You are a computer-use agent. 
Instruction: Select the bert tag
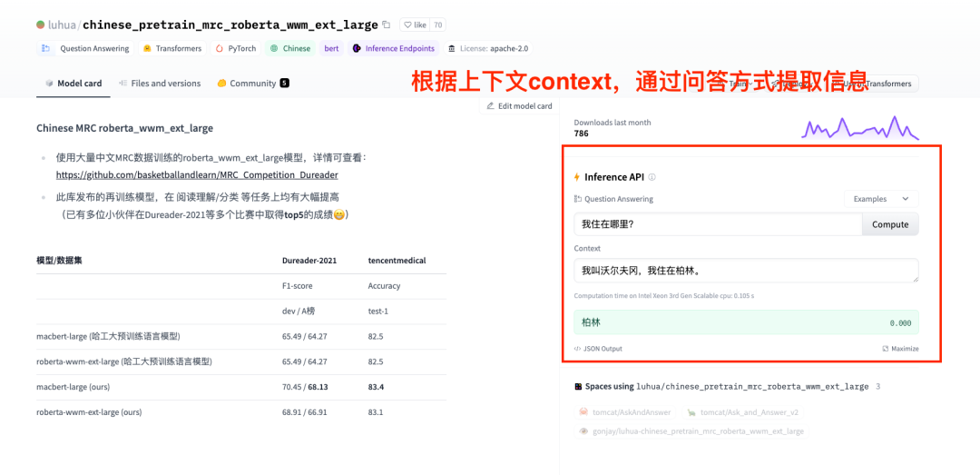click(x=332, y=48)
